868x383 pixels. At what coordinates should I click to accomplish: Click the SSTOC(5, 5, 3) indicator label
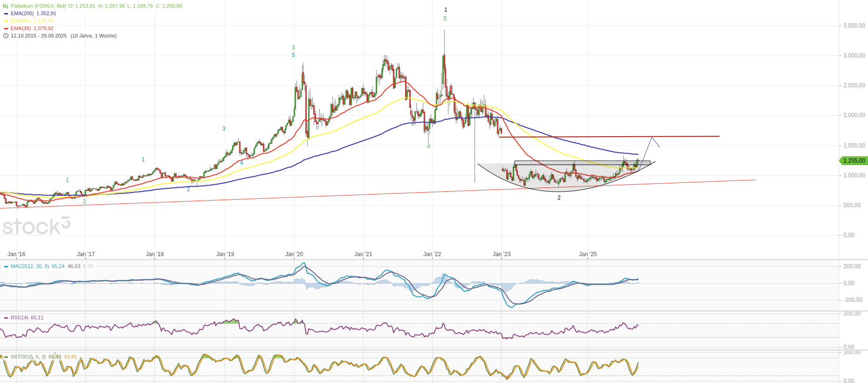(28, 357)
